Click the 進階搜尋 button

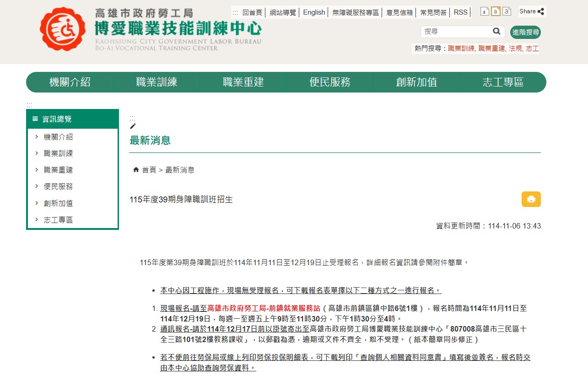(525, 33)
